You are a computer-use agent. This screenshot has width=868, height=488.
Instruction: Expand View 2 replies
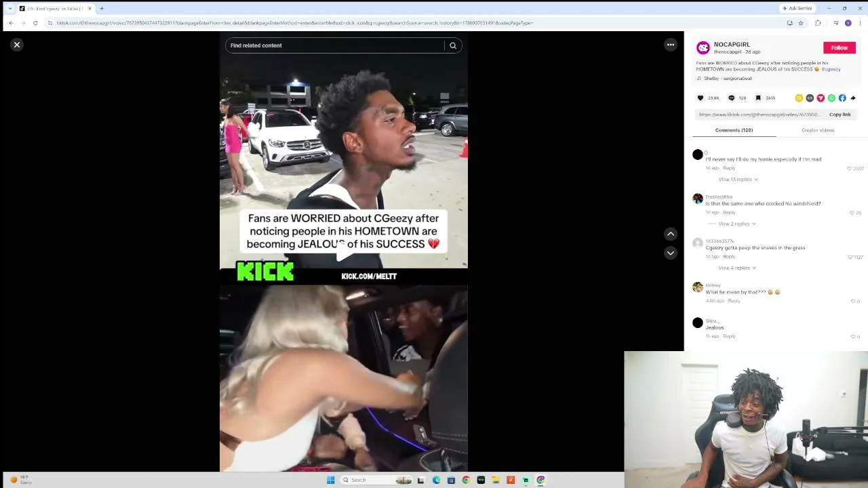tap(737, 224)
